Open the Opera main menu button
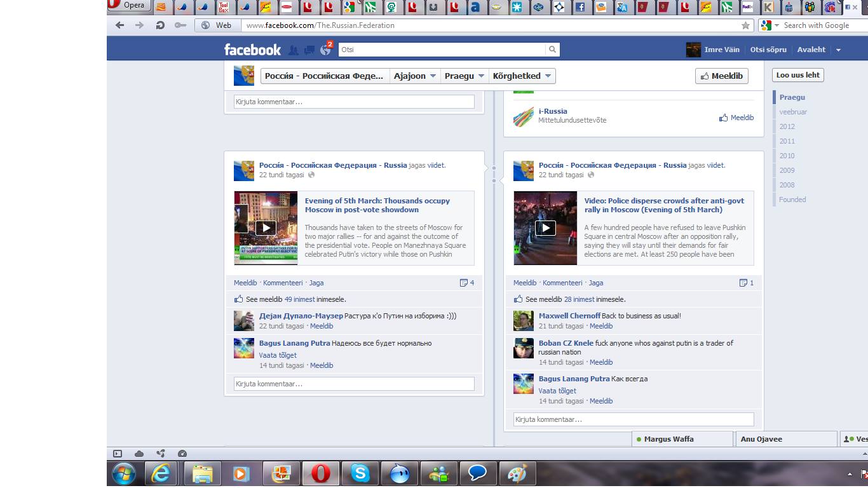This screenshot has width=868, height=488. [129, 6]
